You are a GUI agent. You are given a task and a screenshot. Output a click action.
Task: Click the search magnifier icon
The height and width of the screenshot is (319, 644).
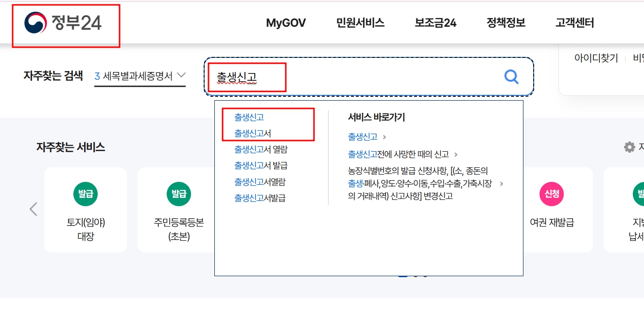[511, 77]
